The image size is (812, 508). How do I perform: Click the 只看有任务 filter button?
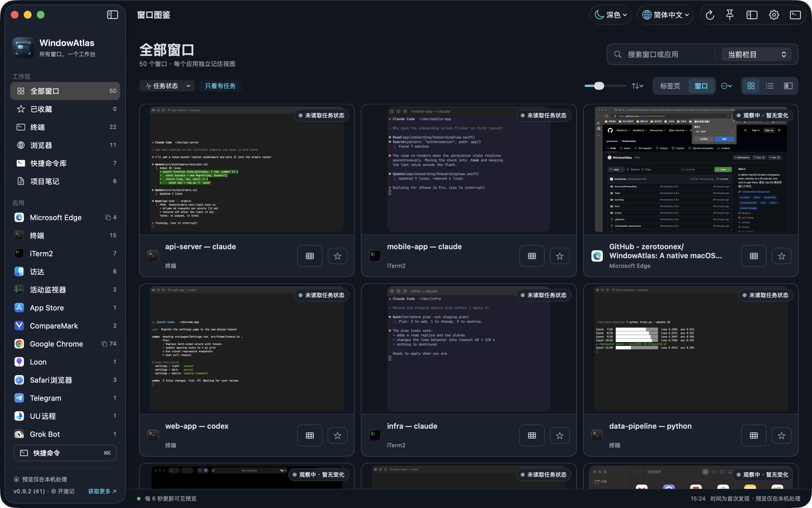[220, 86]
